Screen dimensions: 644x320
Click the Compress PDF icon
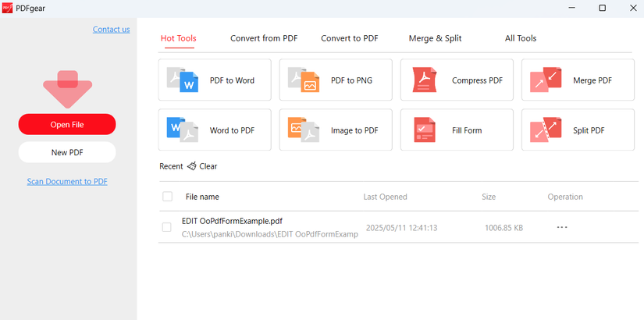(x=425, y=80)
